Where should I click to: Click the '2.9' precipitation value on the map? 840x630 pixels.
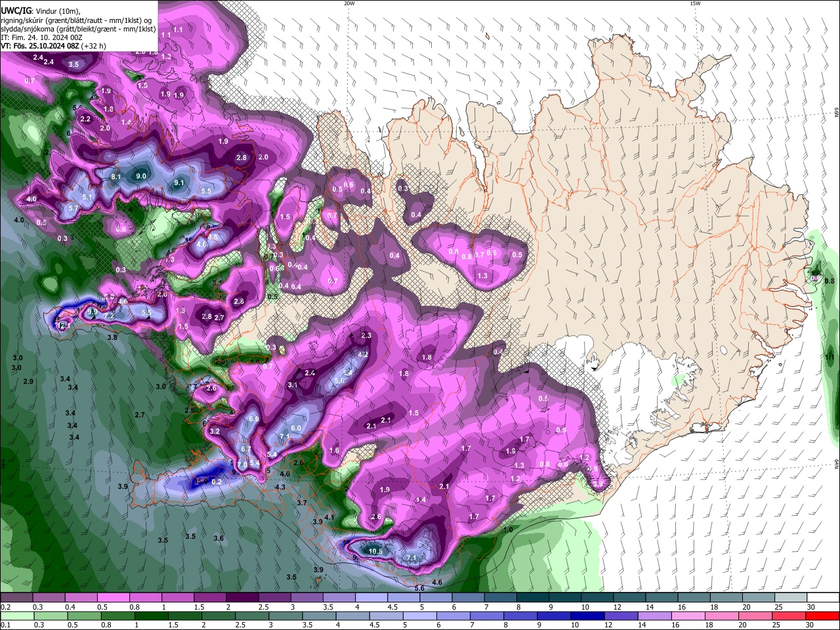point(28,381)
